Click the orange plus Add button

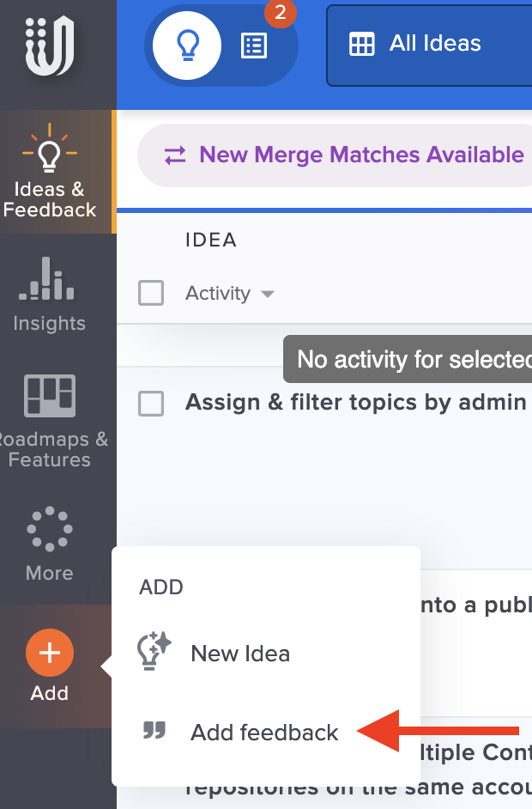pyautogui.click(x=50, y=653)
